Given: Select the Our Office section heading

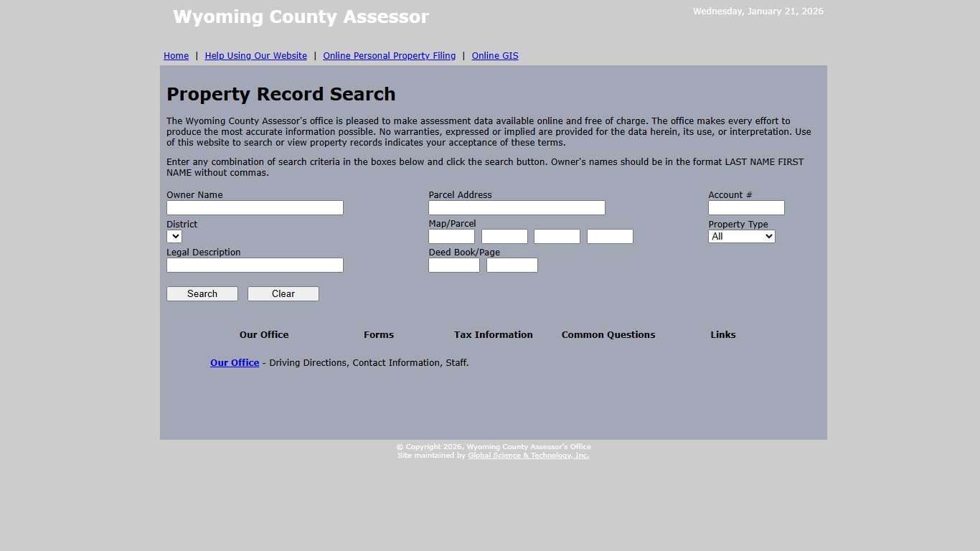Looking at the screenshot, I should (x=263, y=334).
